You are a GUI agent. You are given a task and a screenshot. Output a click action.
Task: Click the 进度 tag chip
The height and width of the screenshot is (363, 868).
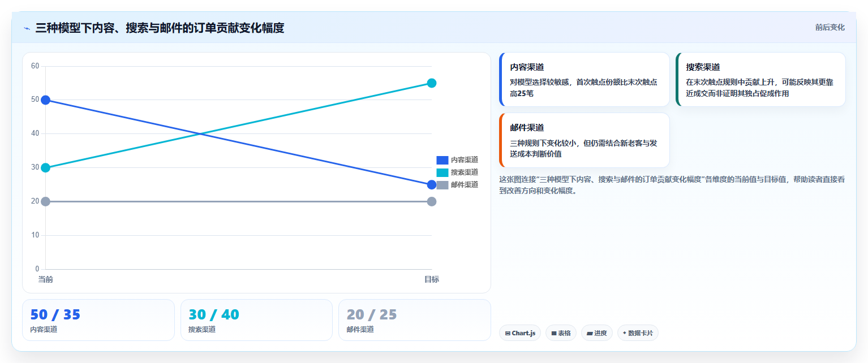(x=596, y=333)
